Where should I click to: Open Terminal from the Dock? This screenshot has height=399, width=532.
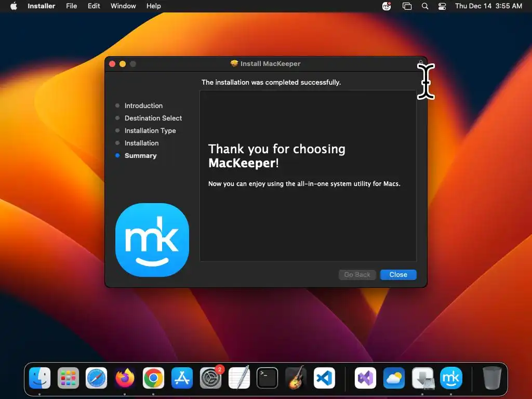click(x=268, y=378)
